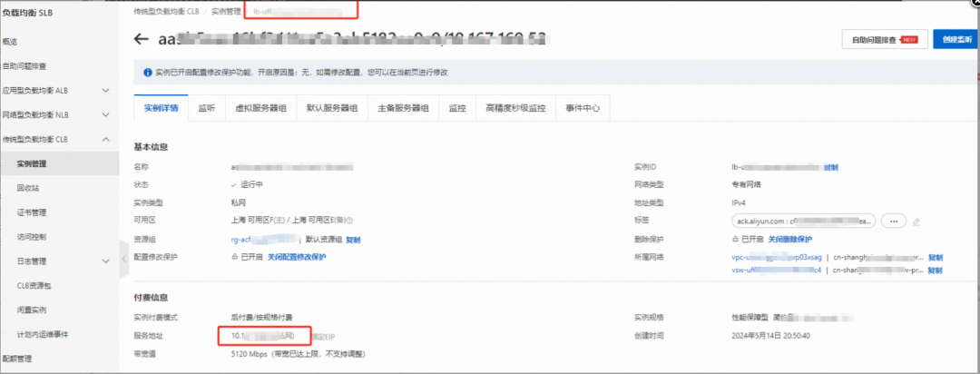Open 访问控制 in the sidebar
980x374 pixels.
tap(32, 237)
